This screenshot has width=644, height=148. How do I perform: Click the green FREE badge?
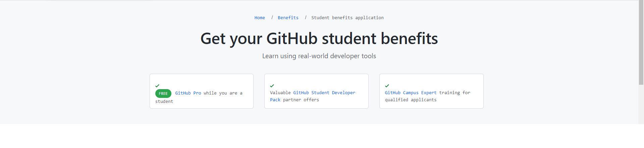[163, 94]
